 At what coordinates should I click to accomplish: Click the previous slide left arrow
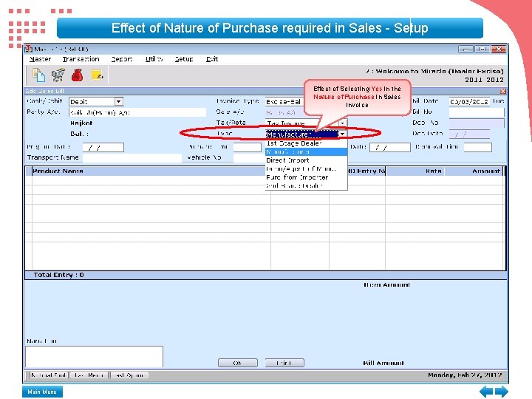pos(486,391)
